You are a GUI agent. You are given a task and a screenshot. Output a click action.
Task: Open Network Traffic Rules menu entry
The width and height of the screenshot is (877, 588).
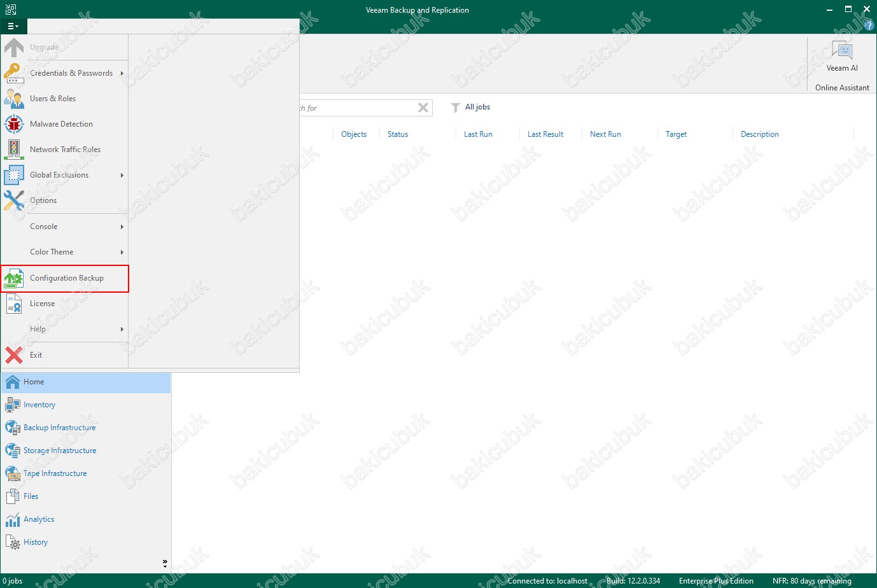coord(65,150)
